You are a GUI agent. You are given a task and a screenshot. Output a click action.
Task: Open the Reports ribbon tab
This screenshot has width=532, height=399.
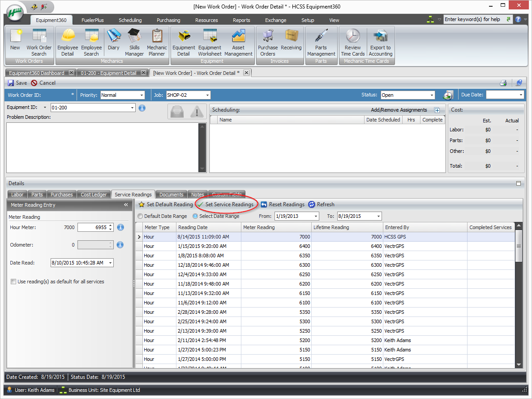point(241,20)
